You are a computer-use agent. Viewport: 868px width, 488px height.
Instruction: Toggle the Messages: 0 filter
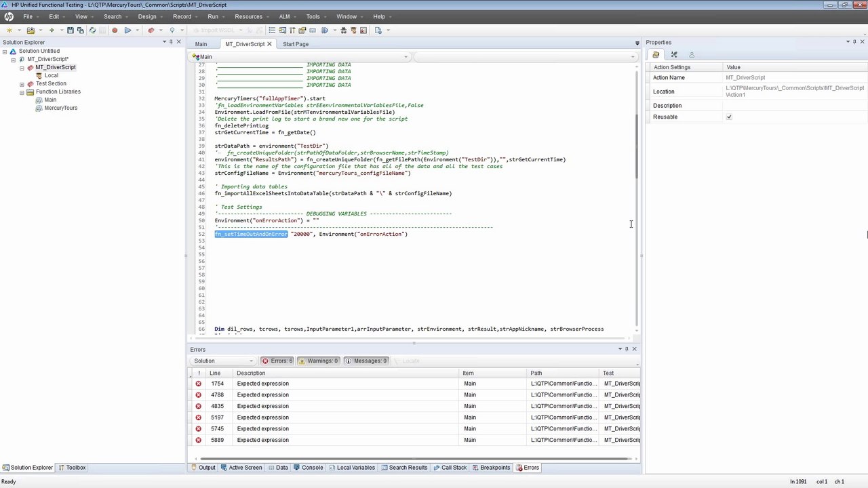[x=366, y=361]
